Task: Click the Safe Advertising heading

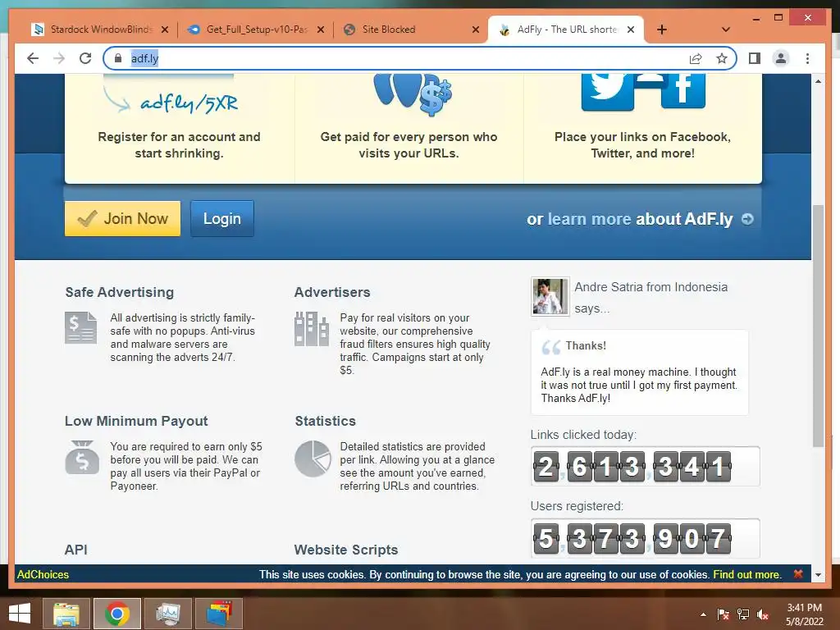Action: (120, 292)
